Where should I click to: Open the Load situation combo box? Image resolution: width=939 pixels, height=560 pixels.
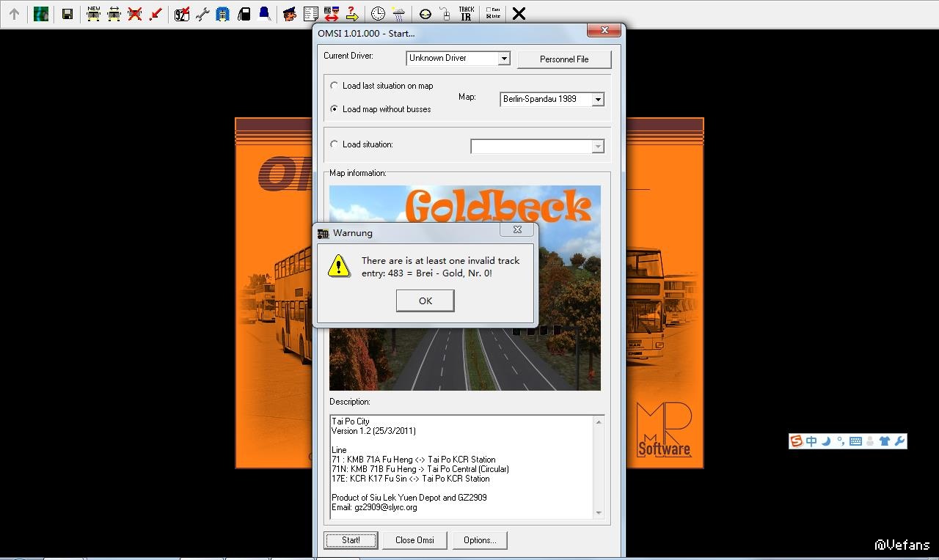(x=537, y=146)
